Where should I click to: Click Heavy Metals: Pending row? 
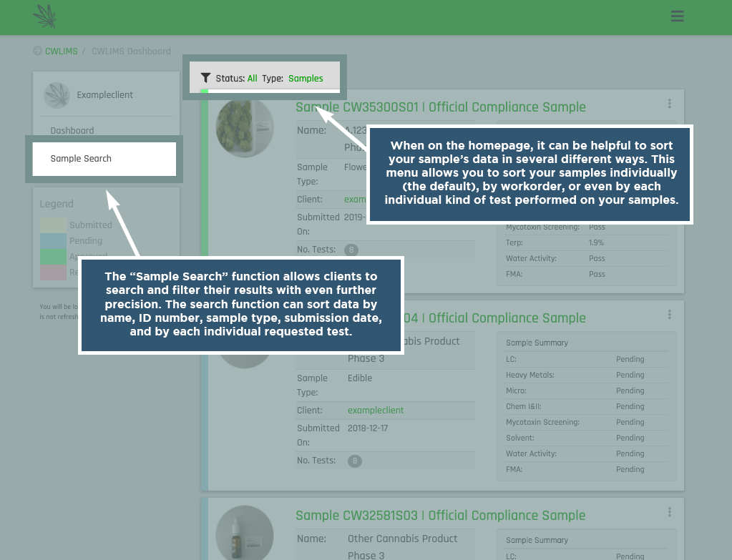(587, 375)
